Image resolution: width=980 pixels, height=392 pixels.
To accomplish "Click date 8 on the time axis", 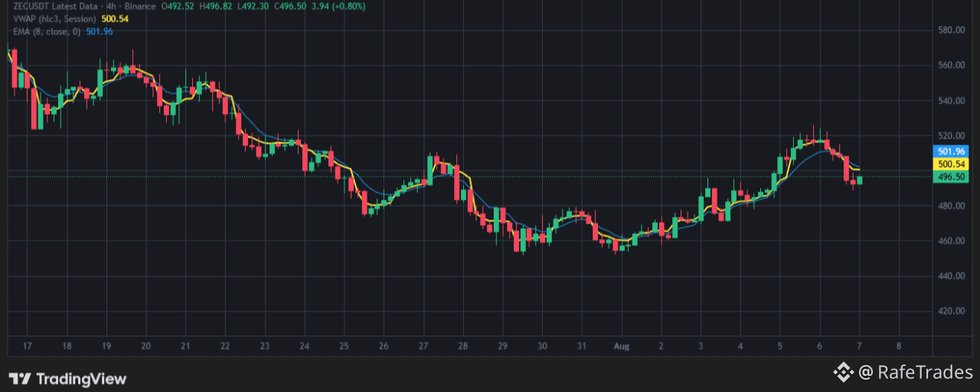I will (x=898, y=345).
